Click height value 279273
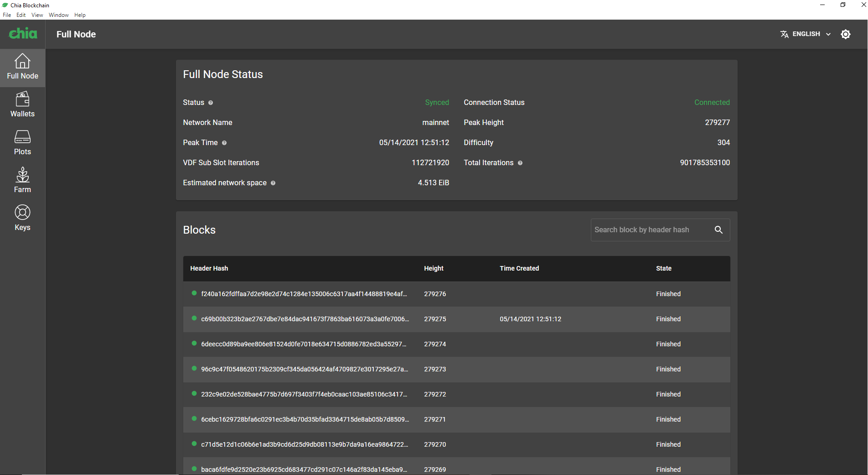The width and height of the screenshot is (868, 475). 435,369
